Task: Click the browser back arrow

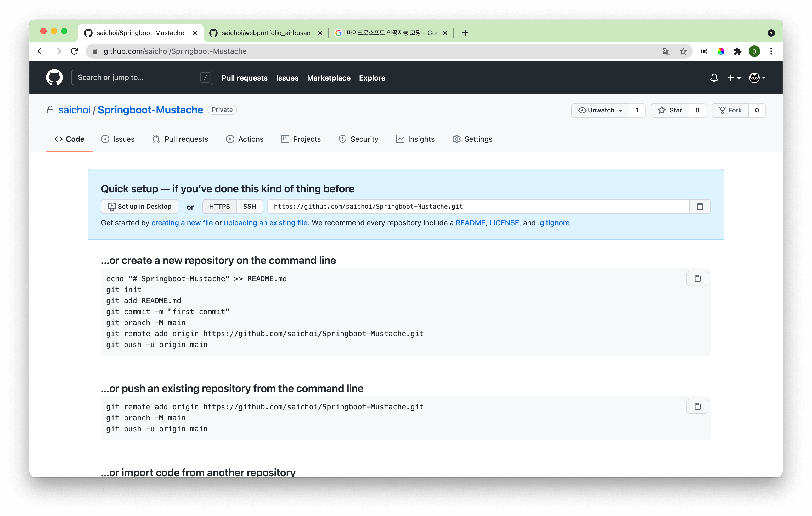Action: coord(41,51)
